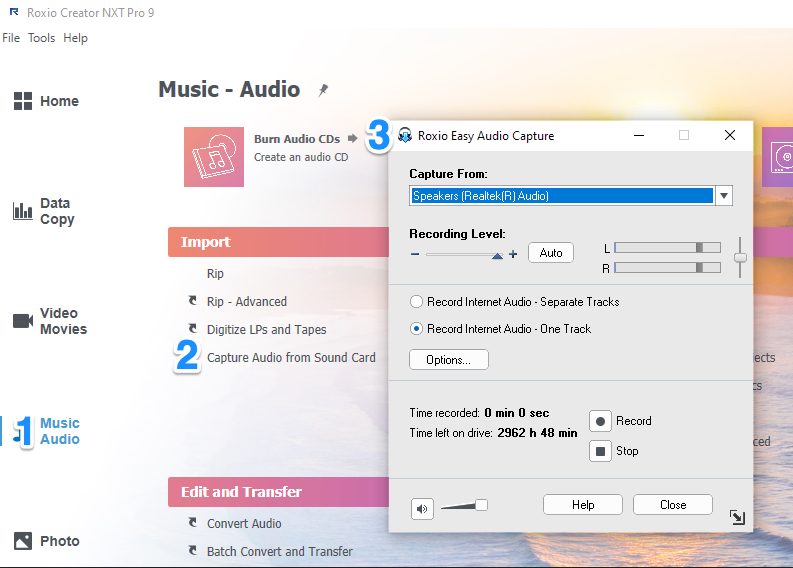Click 'Time recorded: 0 min 0 sec'
This screenshot has width=793, height=568.
click(x=479, y=413)
